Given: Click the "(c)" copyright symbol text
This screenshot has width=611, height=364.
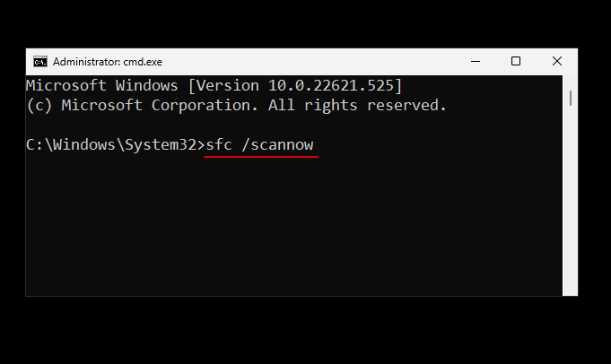Looking at the screenshot, I should (39, 105).
